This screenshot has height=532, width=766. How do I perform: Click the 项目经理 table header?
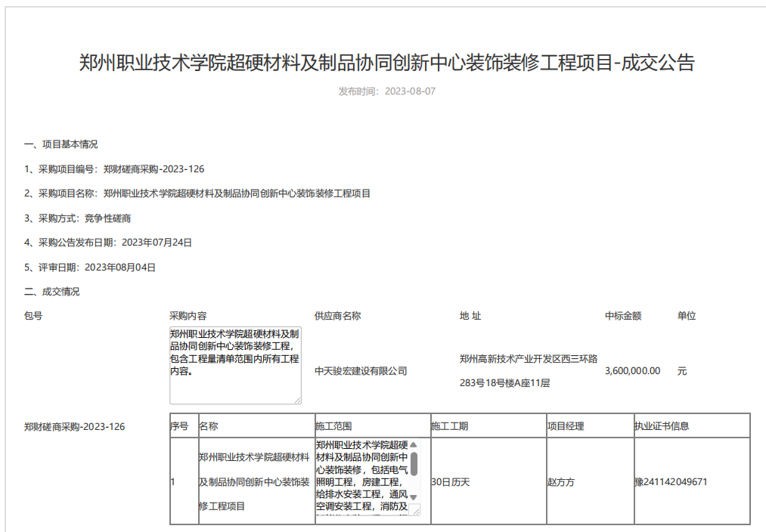coord(566,426)
